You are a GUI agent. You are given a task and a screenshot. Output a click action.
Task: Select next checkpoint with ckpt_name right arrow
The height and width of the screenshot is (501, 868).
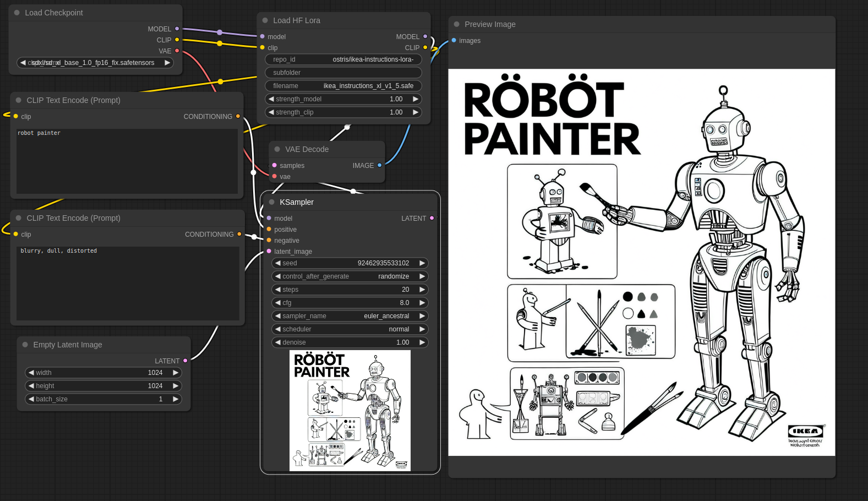click(x=167, y=63)
